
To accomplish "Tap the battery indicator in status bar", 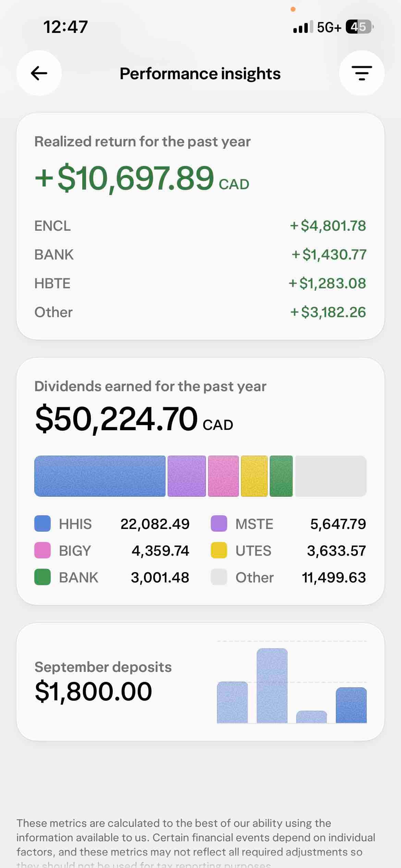I will (x=359, y=27).
